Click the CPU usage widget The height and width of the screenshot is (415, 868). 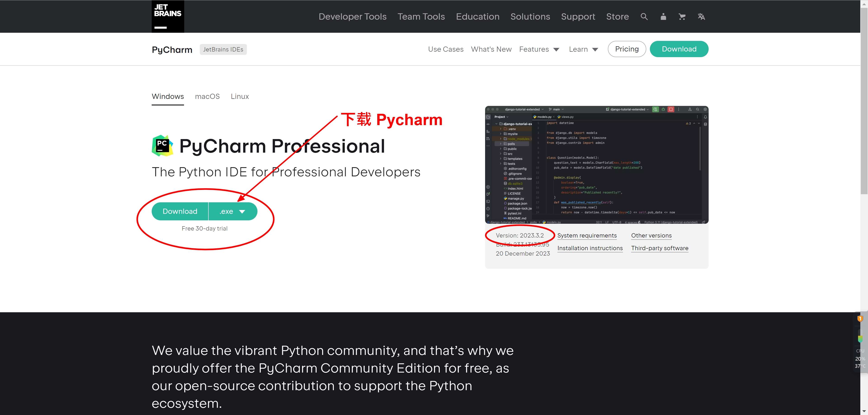(x=860, y=358)
